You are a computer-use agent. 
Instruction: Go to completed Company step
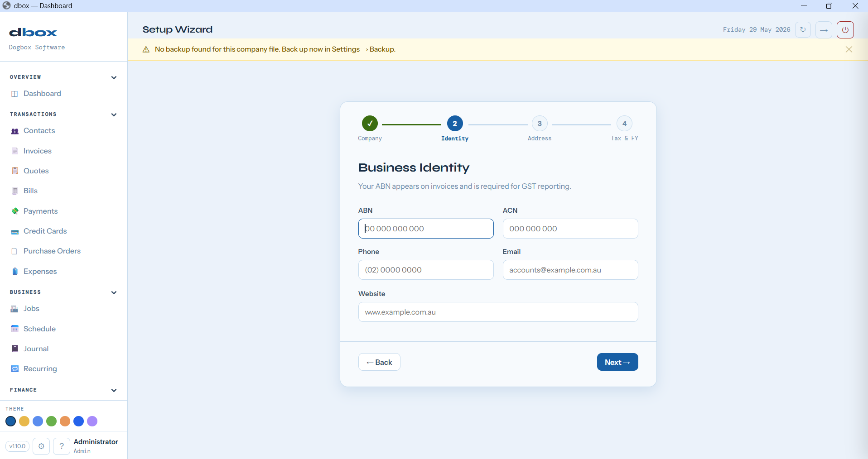[x=370, y=124]
